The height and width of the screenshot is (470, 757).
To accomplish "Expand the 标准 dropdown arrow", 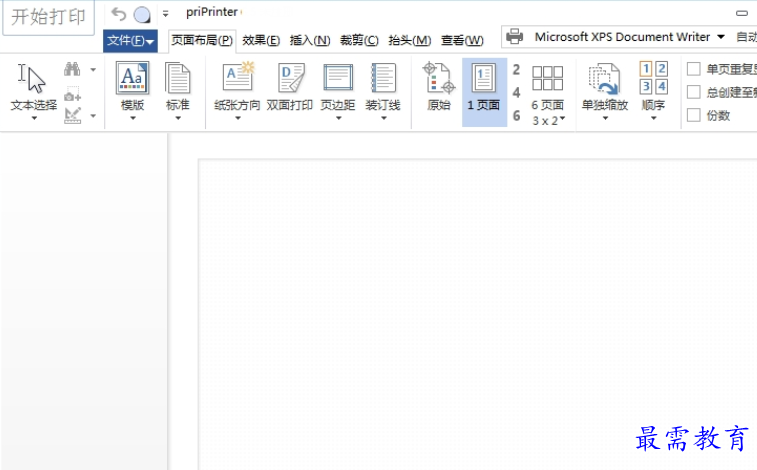I will pos(178,118).
